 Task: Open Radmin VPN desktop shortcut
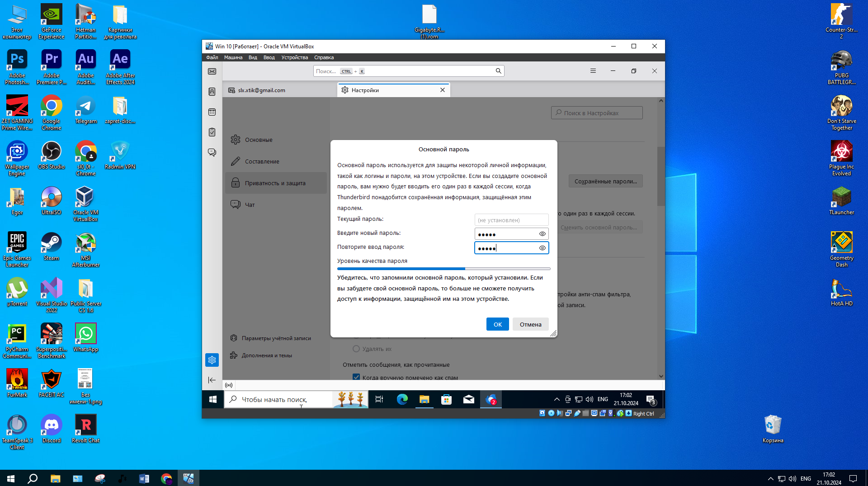coord(120,156)
